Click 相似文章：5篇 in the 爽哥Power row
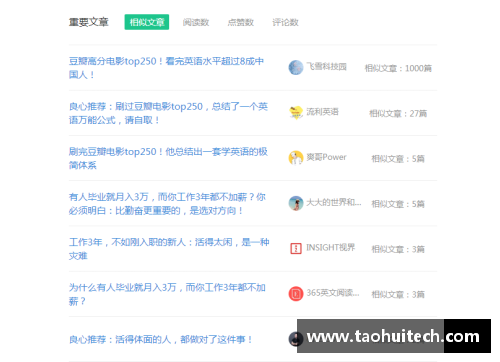This screenshot has height=362, width=500. click(398, 159)
